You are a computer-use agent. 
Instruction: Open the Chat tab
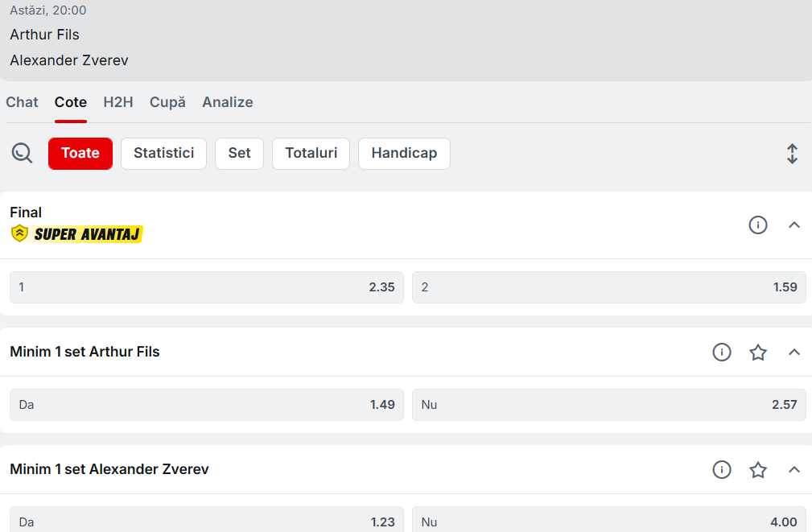click(x=22, y=102)
